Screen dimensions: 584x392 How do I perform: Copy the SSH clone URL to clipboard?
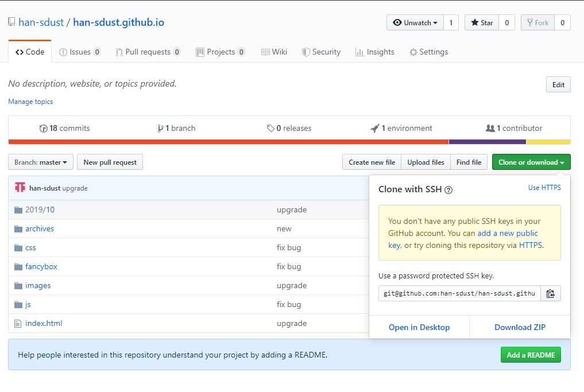point(550,293)
